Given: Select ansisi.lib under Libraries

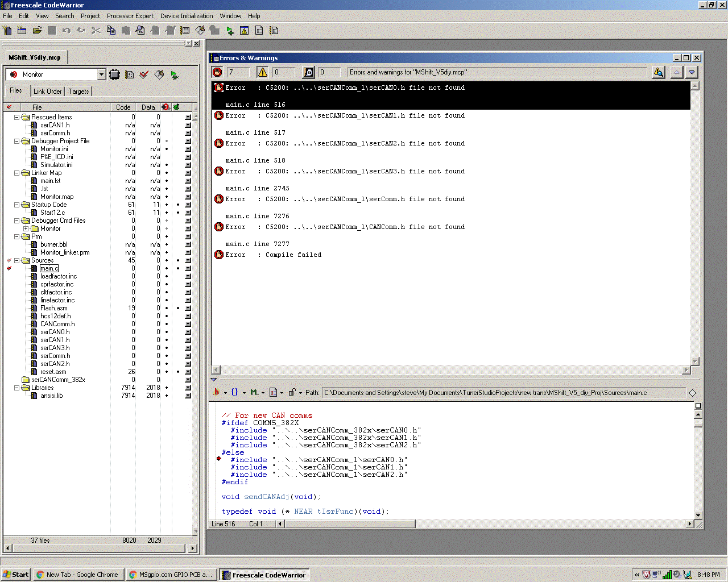Looking at the screenshot, I should (52, 396).
